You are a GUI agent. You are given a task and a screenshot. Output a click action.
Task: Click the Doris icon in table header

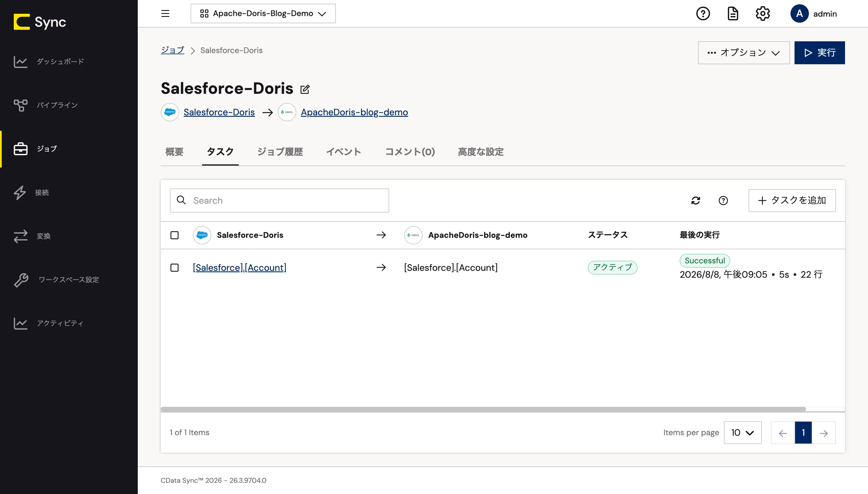(413, 235)
